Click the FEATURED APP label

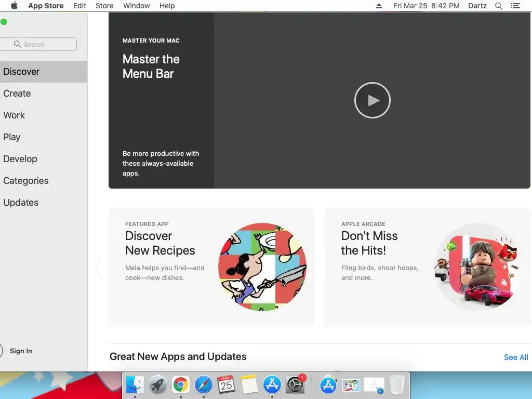[x=147, y=224]
